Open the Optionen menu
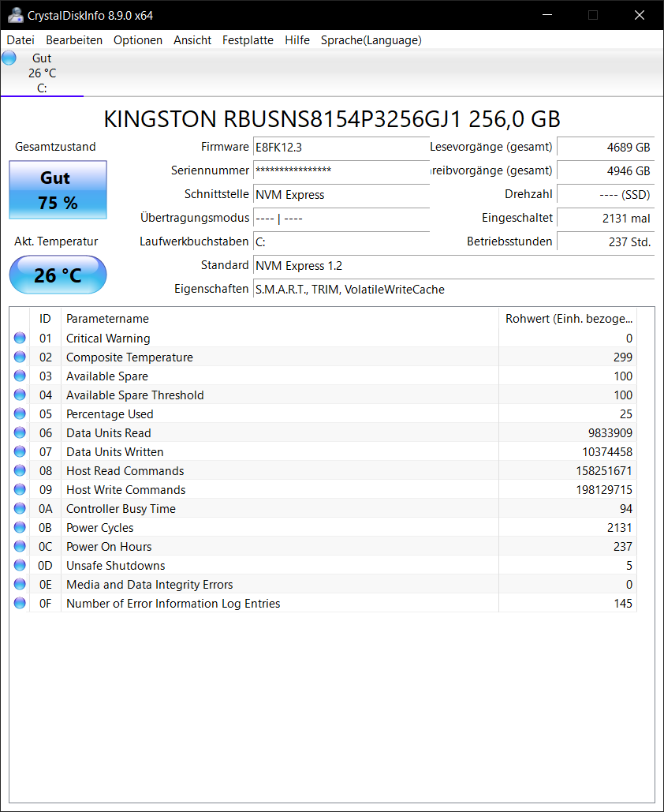Image resolution: width=664 pixels, height=812 pixels. pyautogui.click(x=138, y=39)
